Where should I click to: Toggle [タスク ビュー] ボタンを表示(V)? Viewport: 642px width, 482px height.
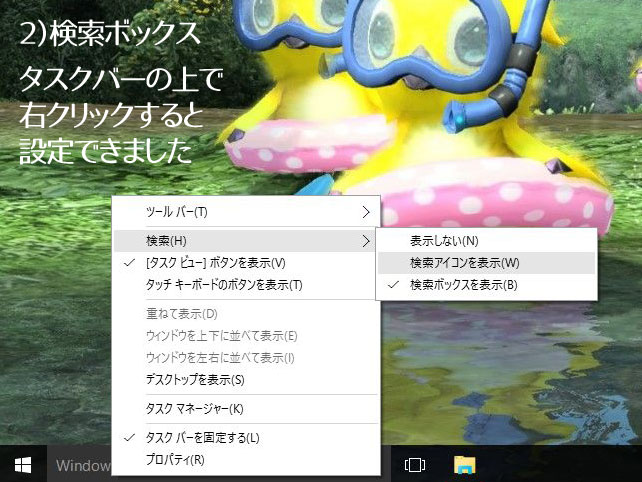(x=244, y=263)
